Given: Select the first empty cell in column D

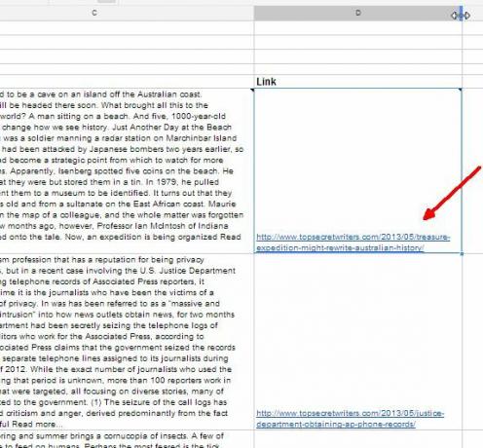Looking at the screenshot, I should (358, 28).
